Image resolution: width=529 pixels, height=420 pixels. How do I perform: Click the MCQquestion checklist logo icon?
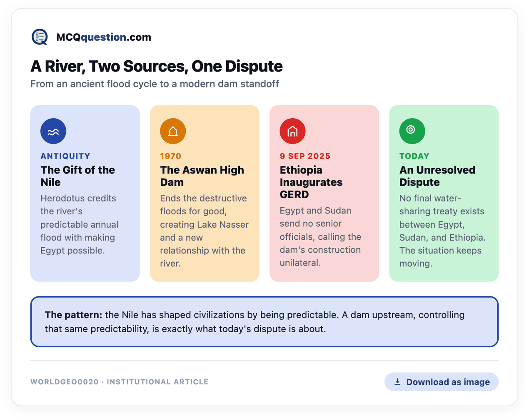(x=40, y=37)
